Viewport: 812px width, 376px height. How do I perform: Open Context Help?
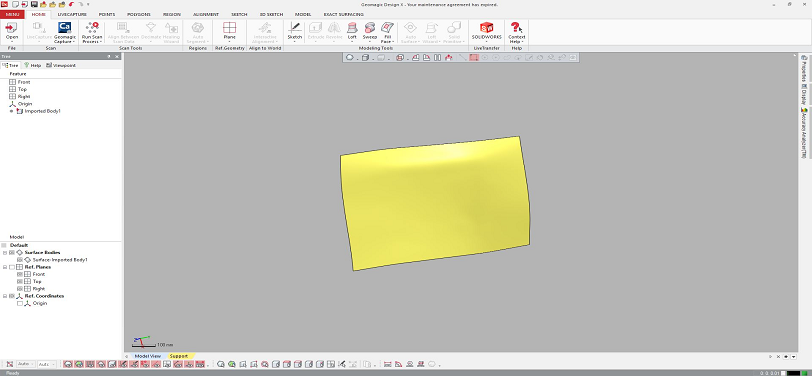pyautogui.click(x=516, y=31)
